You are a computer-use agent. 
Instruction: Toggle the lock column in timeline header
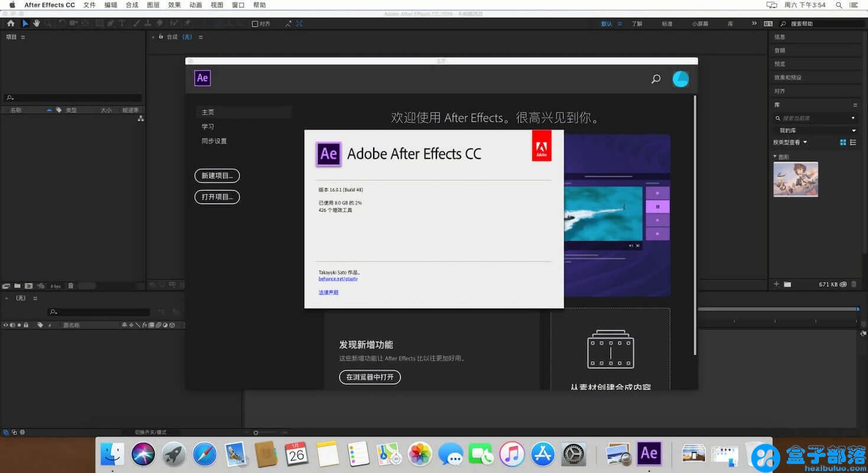[25, 325]
